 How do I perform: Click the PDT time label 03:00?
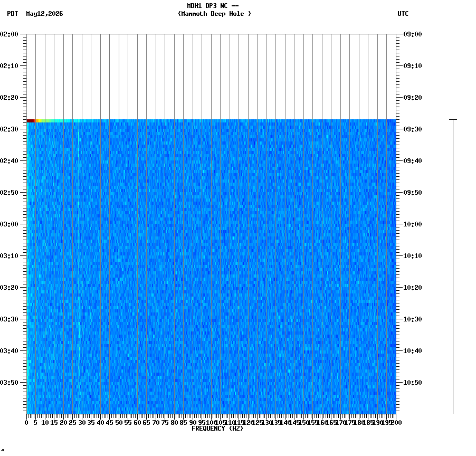tap(9, 224)
